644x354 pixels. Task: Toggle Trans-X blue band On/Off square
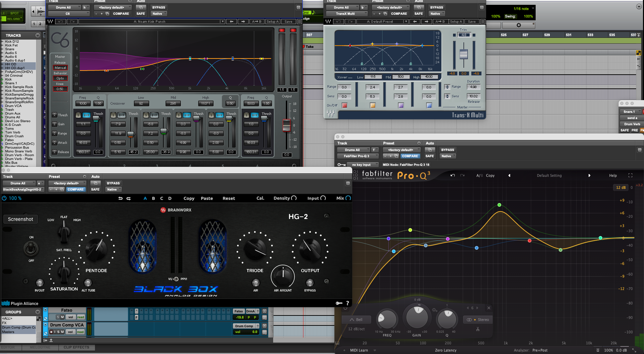tap(429, 105)
